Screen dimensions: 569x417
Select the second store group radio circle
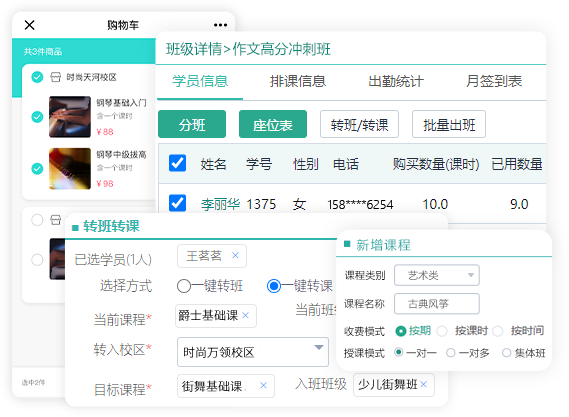pos(37,220)
